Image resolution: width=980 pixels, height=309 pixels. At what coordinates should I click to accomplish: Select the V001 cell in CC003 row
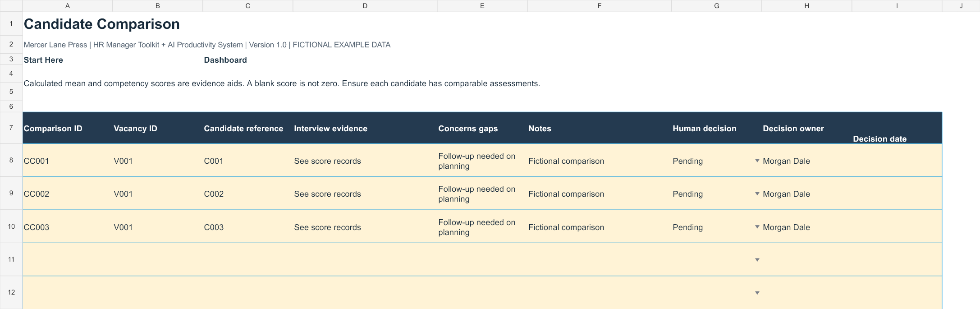coord(158,227)
